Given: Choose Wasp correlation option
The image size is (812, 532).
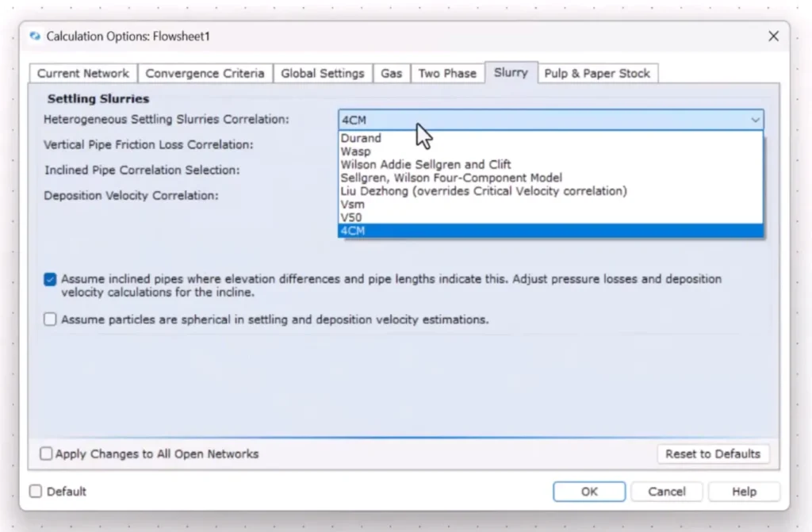Looking at the screenshot, I should [355, 151].
